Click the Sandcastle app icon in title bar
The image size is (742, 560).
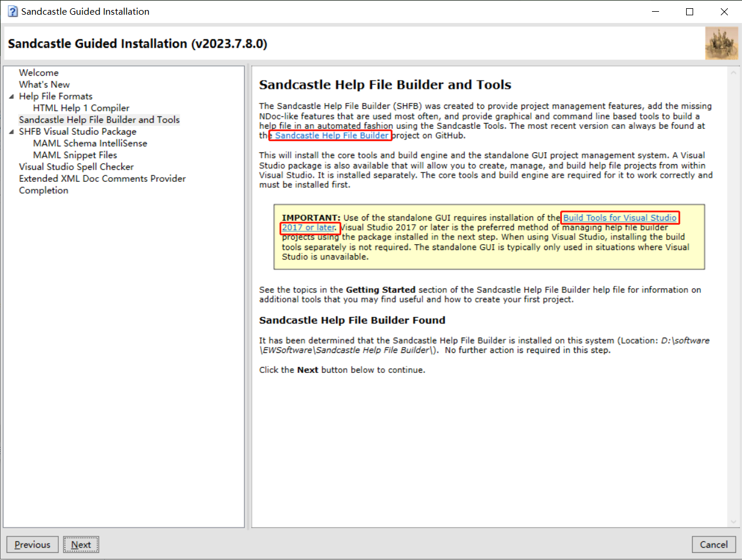coord(12,12)
